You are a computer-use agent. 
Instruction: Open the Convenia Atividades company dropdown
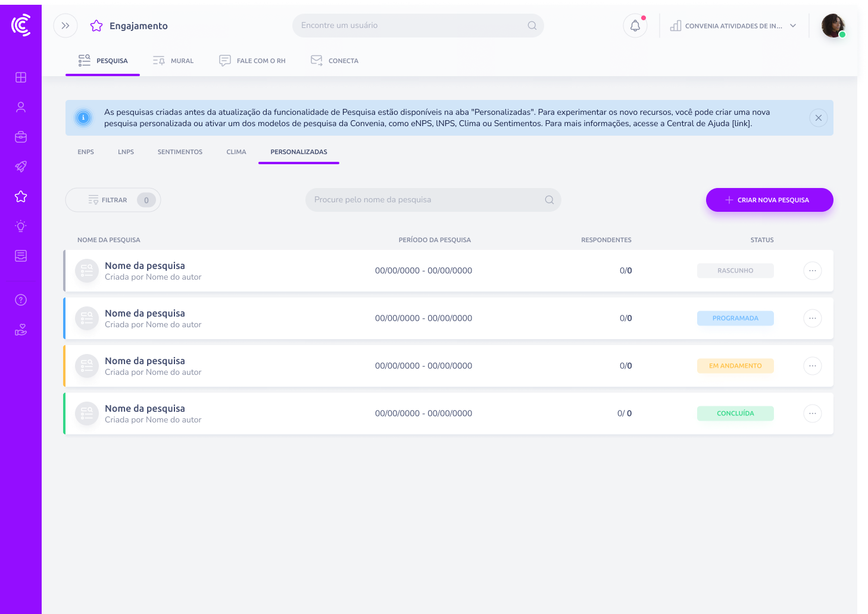click(x=733, y=26)
